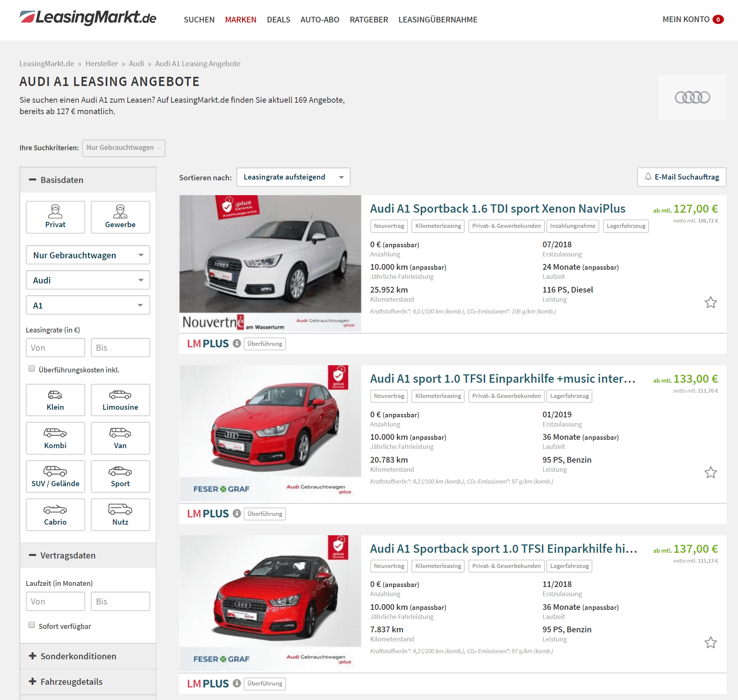The width and height of the screenshot is (738, 700).
Task: Choose the Cabrio vehicle type
Action: (x=56, y=515)
